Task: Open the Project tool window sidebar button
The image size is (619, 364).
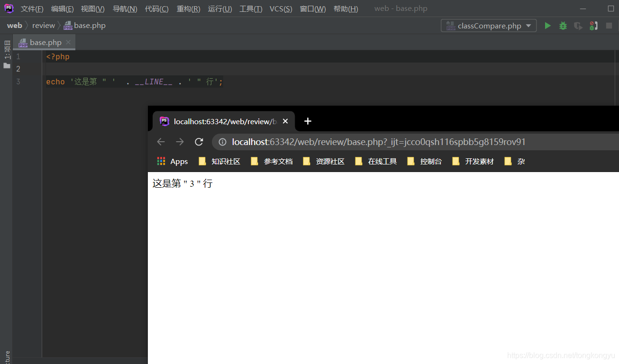Action: tap(7, 50)
